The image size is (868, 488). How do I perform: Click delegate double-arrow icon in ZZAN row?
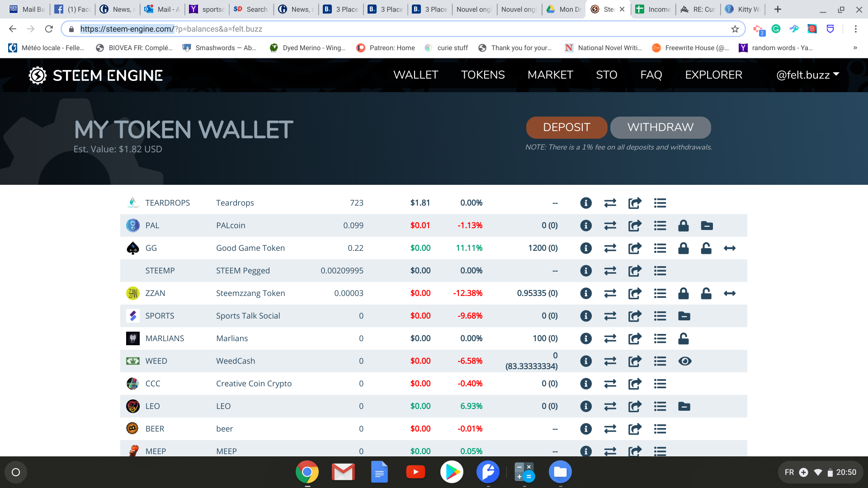point(730,293)
